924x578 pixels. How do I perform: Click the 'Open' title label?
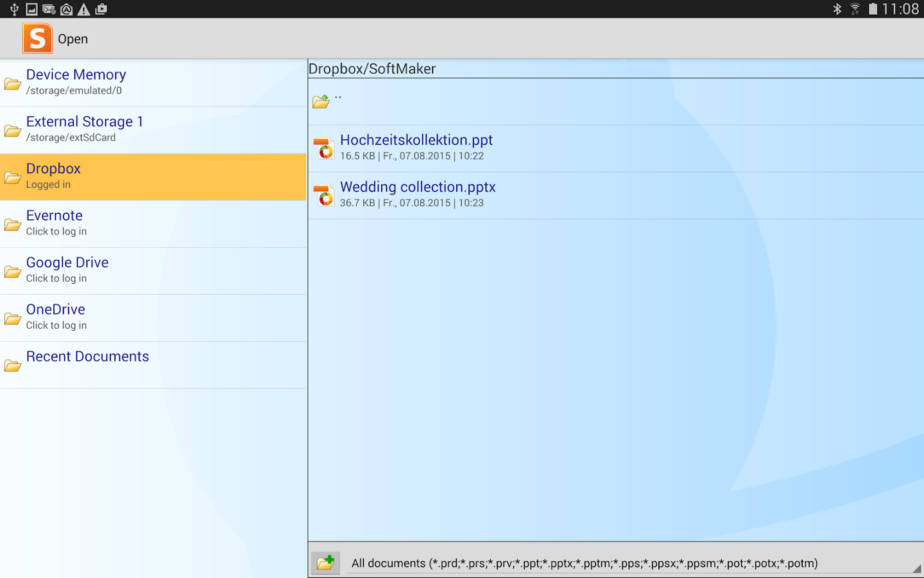click(x=73, y=39)
